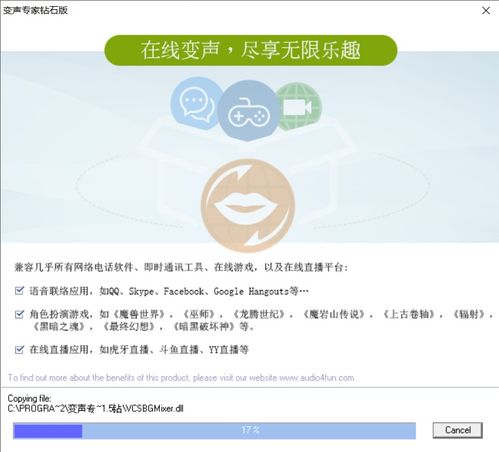
Task: Click the game controller icon
Action: point(248,111)
